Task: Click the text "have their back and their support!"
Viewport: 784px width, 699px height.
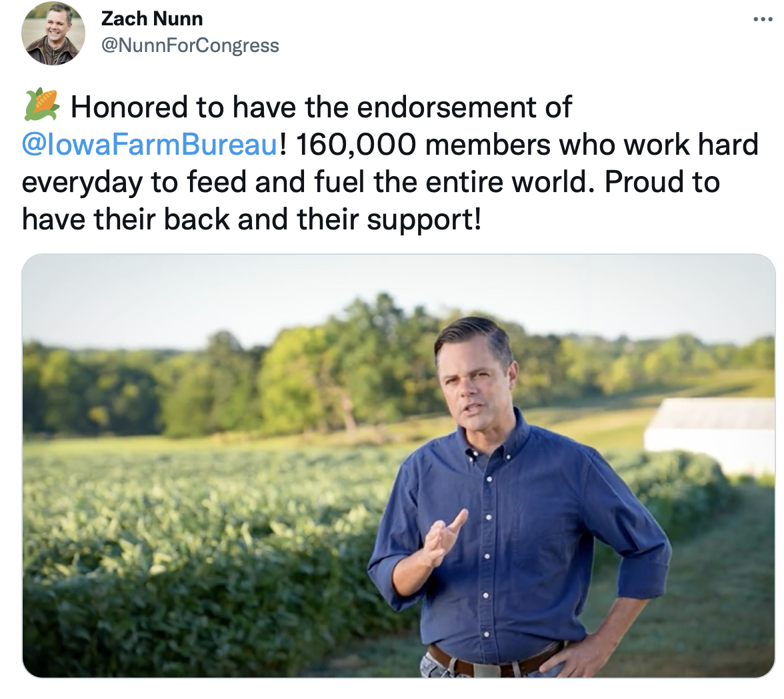Action: [x=252, y=219]
